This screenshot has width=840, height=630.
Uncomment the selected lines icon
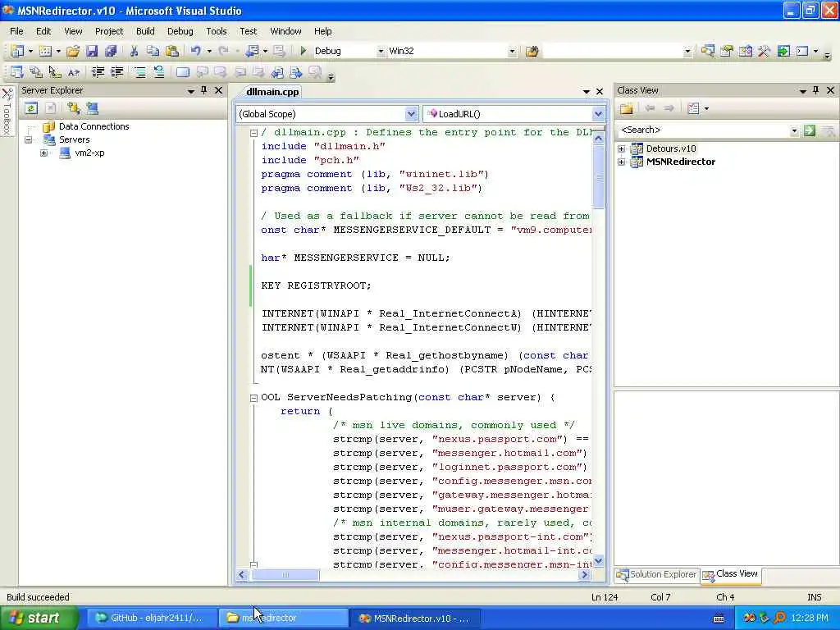tap(159, 72)
